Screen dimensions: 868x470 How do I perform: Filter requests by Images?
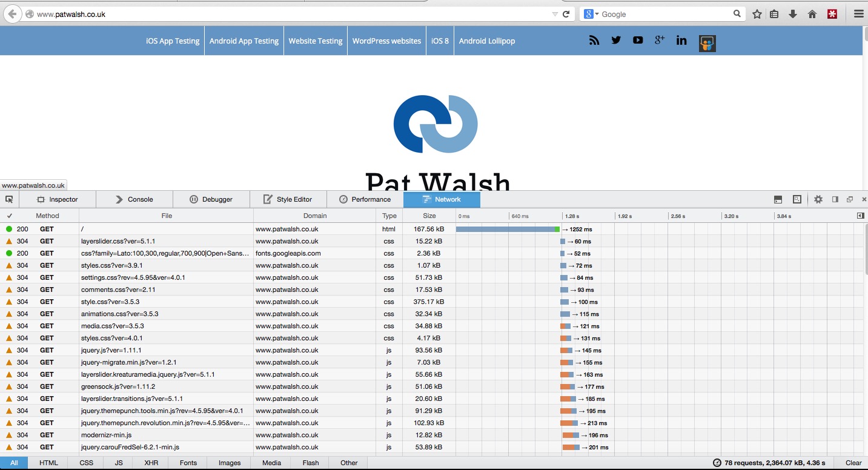(230, 463)
